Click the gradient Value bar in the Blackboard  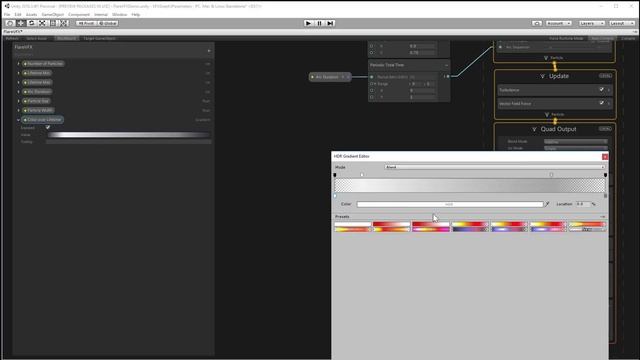click(x=129, y=135)
